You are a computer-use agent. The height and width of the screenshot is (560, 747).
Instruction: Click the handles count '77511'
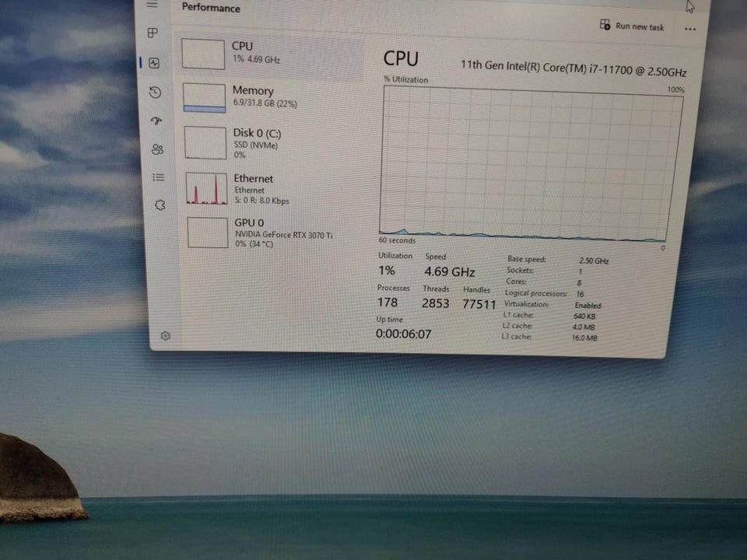click(479, 304)
